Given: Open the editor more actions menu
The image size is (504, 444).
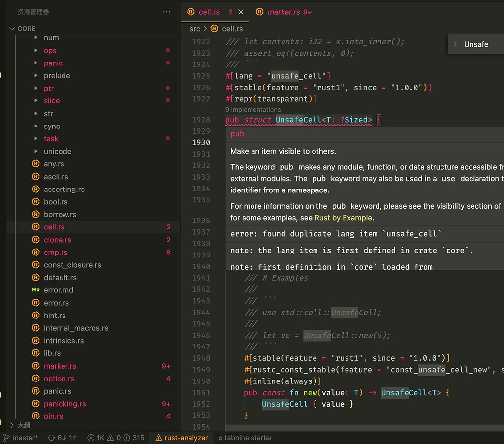Looking at the screenshot, I should click(166, 11).
